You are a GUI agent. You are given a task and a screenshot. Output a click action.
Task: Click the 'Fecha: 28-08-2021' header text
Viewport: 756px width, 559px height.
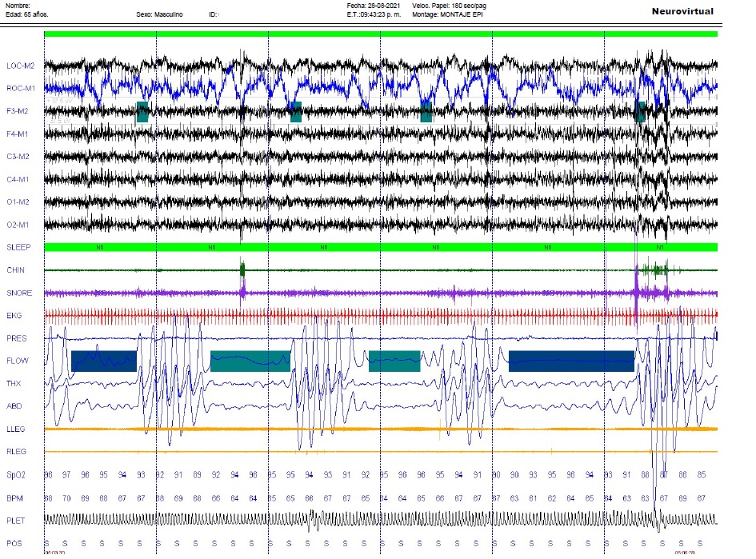click(373, 6)
